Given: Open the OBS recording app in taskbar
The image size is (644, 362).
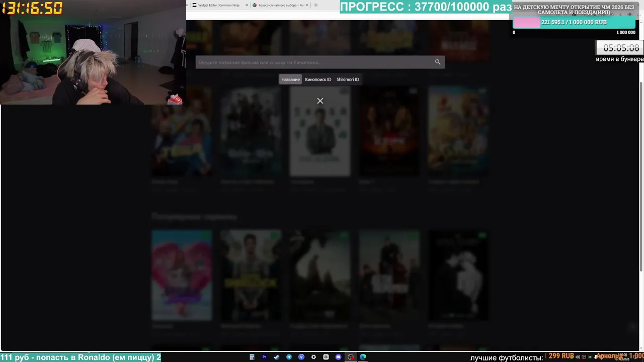Looking at the screenshot, I should coord(351,357).
